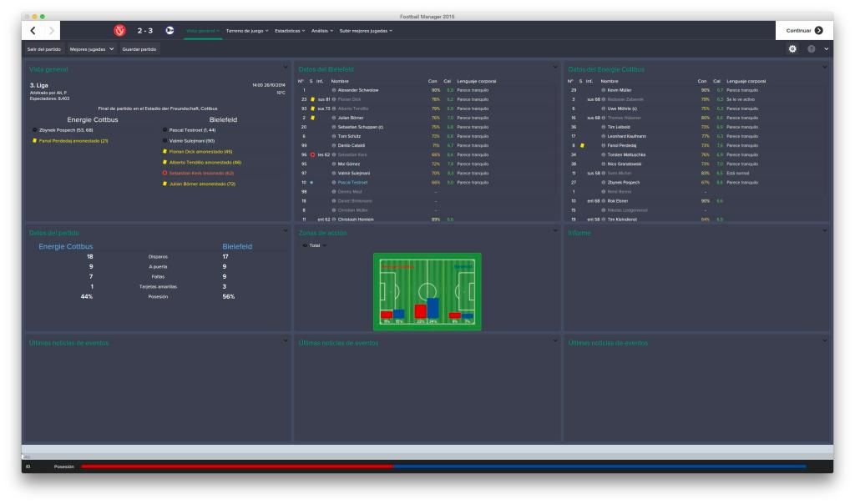Screen dimensions: 855x504
Task: Go forward with the right arrow button
Action: 52,31
